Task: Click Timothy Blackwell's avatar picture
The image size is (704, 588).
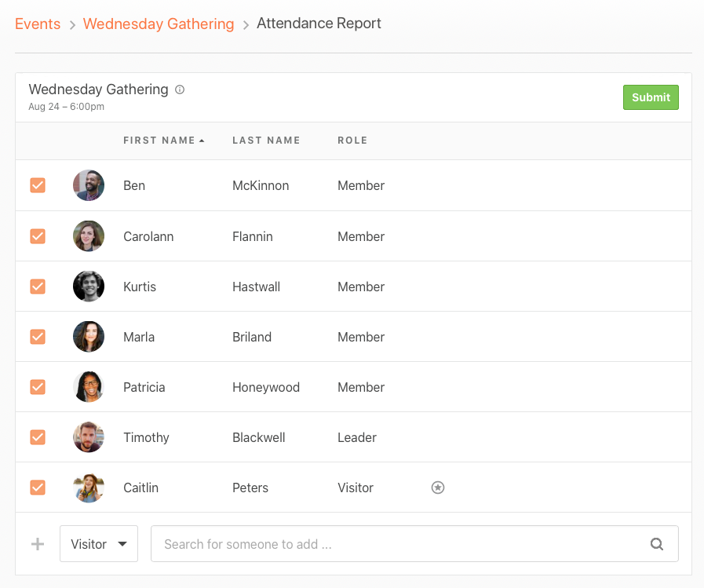Action: [89, 437]
